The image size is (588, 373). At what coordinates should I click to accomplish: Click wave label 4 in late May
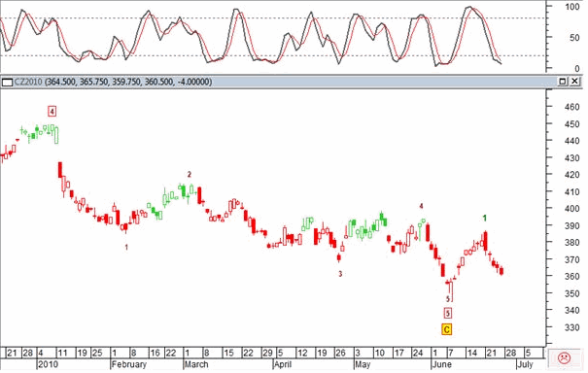(x=421, y=206)
